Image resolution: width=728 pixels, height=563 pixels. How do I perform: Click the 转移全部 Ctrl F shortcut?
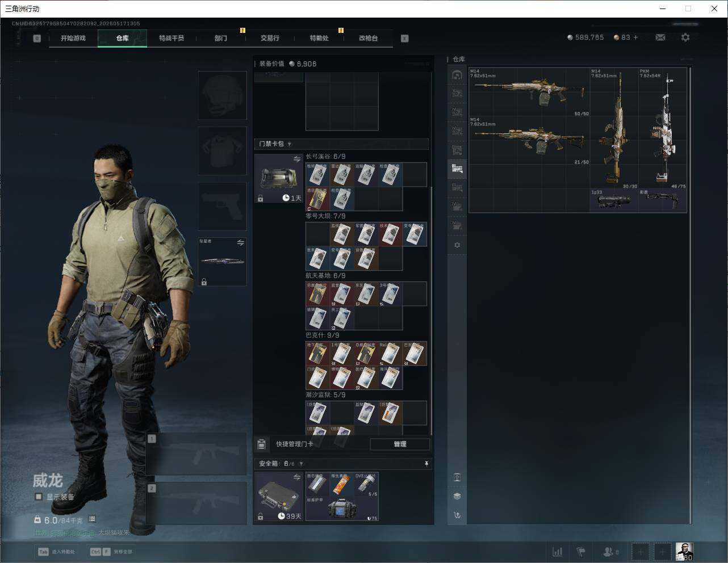[x=111, y=552]
